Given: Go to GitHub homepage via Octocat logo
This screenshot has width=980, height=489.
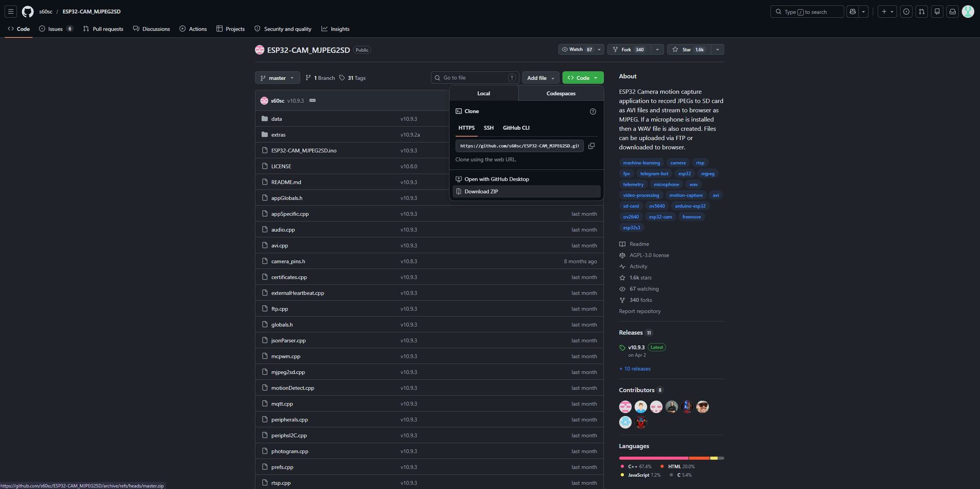Looking at the screenshot, I should (28, 11).
